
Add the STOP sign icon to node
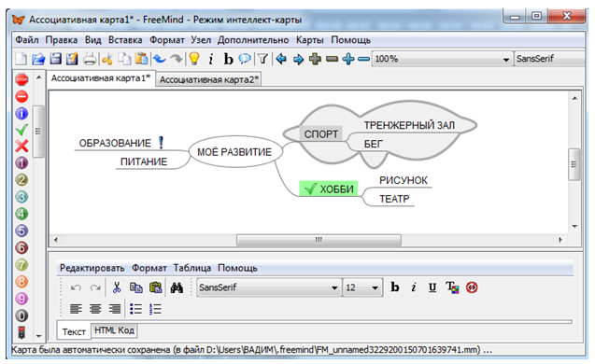click(21, 79)
